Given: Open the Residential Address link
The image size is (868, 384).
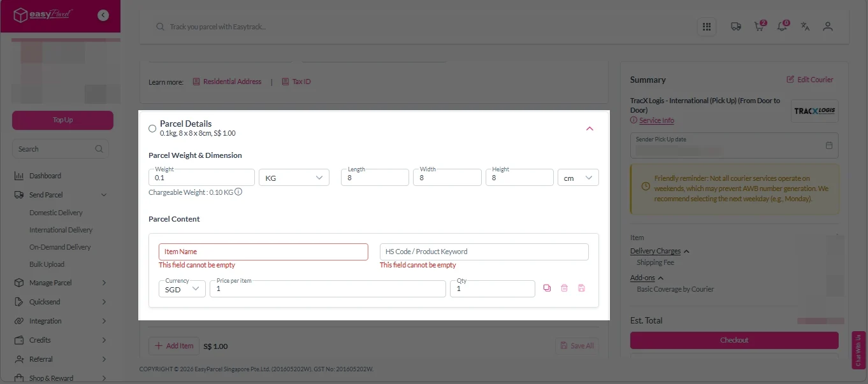Looking at the screenshot, I should click(232, 82).
